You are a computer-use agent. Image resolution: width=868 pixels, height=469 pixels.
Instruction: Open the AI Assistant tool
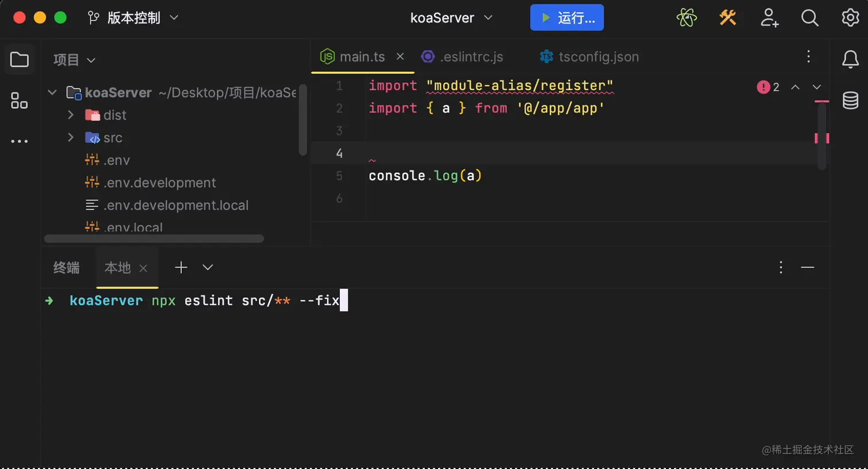coord(686,18)
